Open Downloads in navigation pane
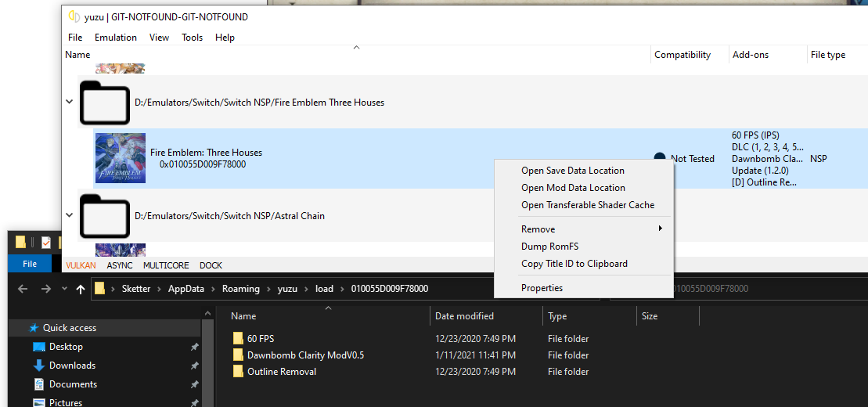Screen dimensions: 868x407 click(72, 366)
